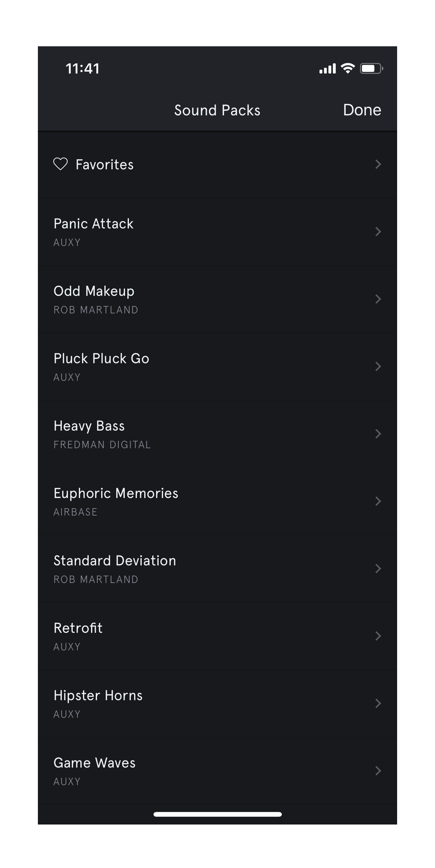Click the chevron on Favorites row
The height and width of the screenshot is (868, 435).
click(x=378, y=164)
